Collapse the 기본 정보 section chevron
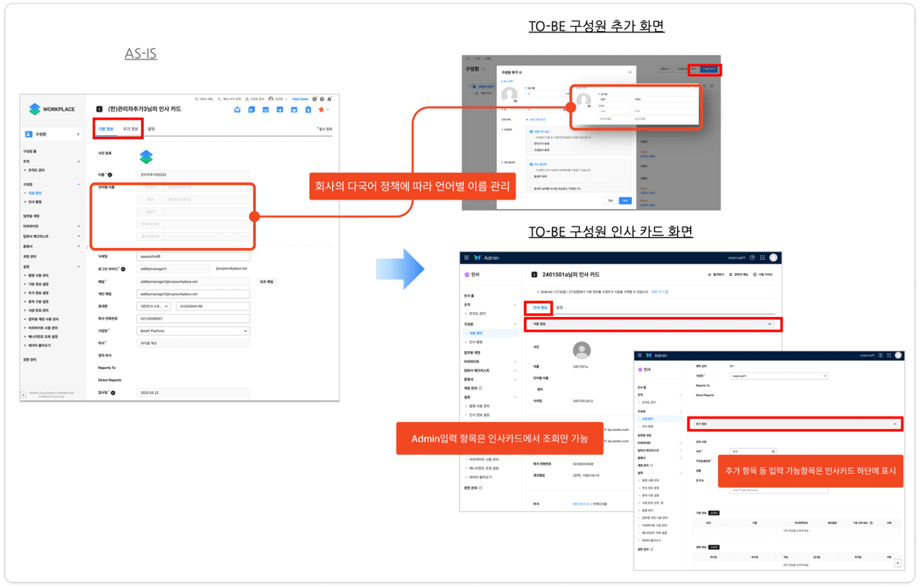This screenshot has height=588, width=920. point(769,325)
